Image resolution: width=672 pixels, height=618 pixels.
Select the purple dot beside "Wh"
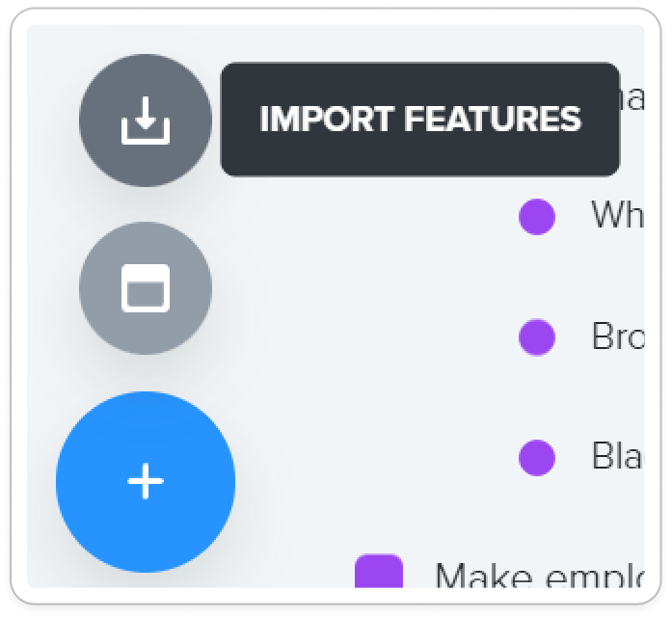click(537, 217)
